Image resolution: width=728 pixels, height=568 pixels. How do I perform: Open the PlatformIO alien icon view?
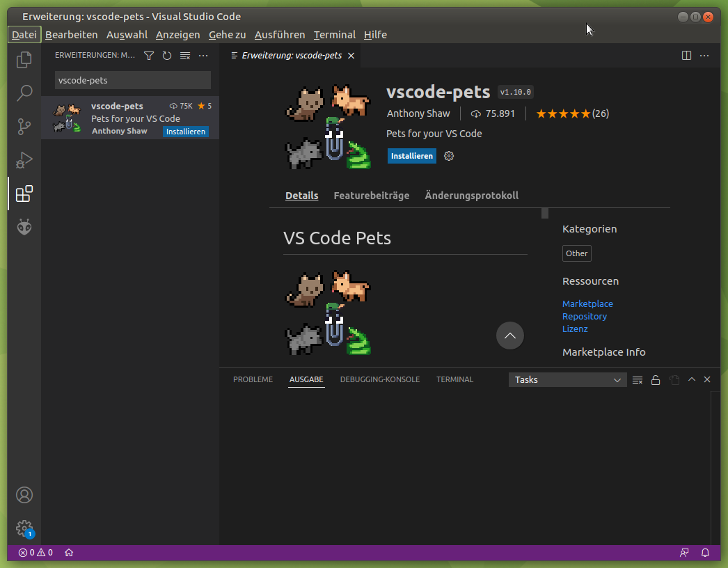tap(24, 227)
